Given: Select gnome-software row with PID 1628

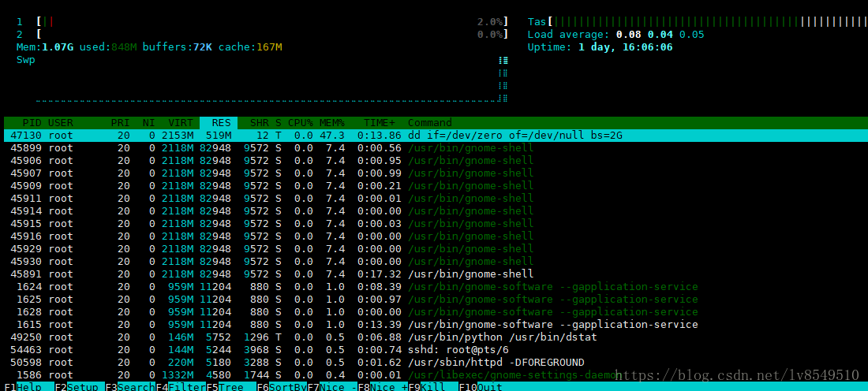Looking at the screenshot, I should tap(436, 312).
